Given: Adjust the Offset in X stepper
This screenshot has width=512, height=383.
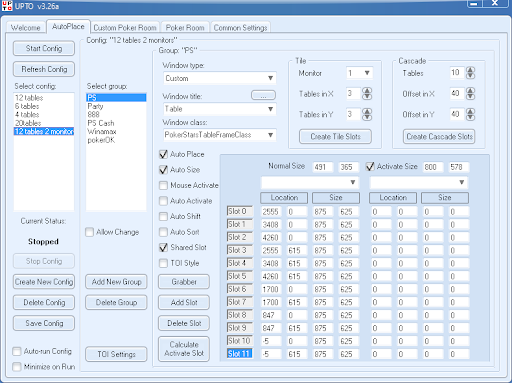Looking at the screenshot, I should click(470, 93).
